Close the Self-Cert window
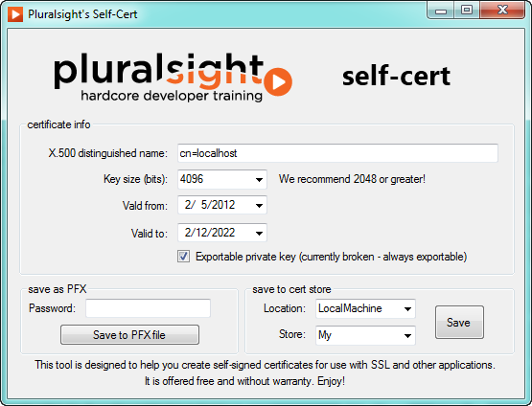This screenshot has width=532, height=406. [x=502, y=11]
